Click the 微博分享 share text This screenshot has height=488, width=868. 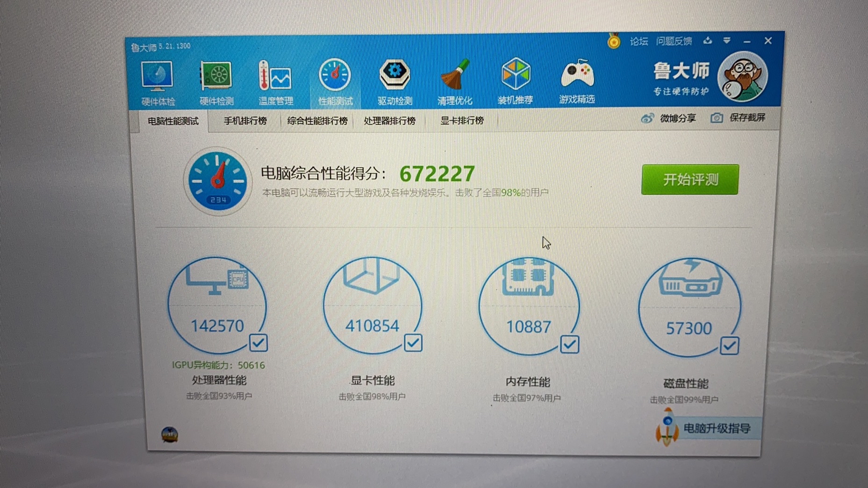click(678, 118)
